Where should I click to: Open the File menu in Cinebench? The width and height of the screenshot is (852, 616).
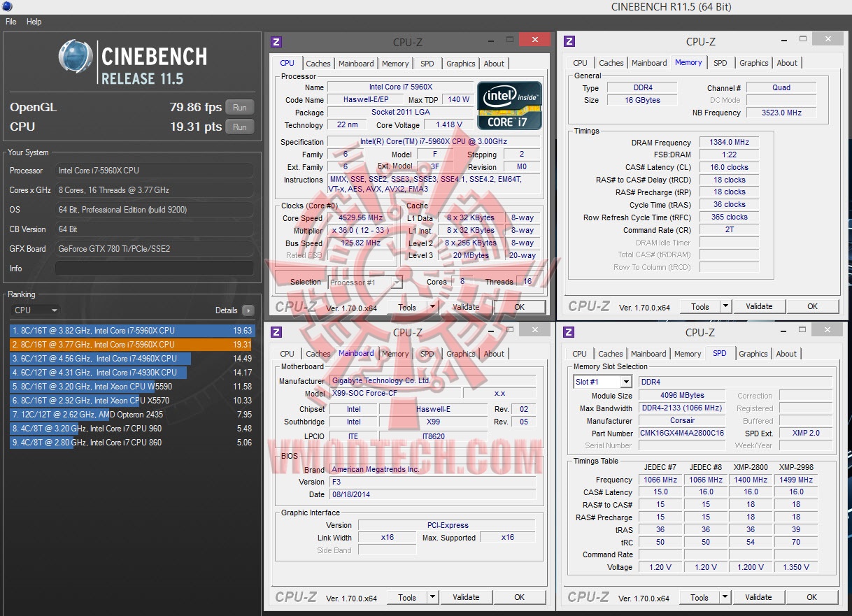coord(11,22)
